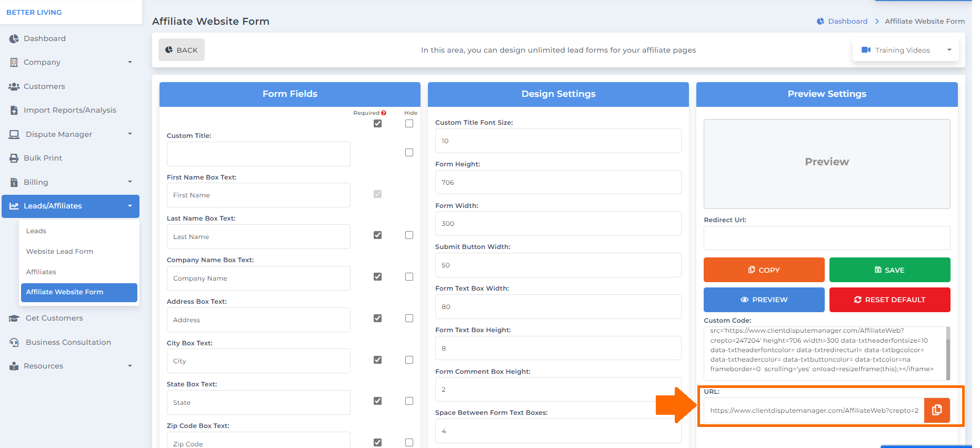Check Hide for the Last Name field
Image resolution: width=980 pixels, height=448 pixels.
[x=409, y=235]
